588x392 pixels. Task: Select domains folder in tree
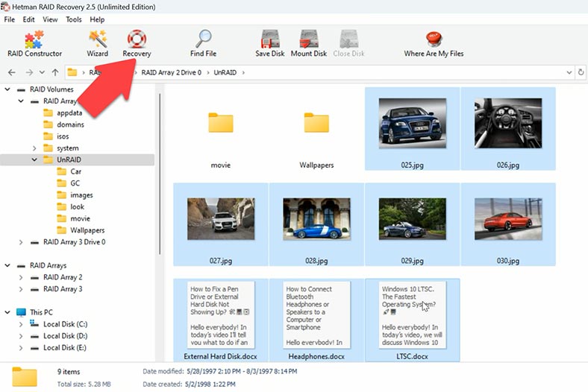[70, 124]
